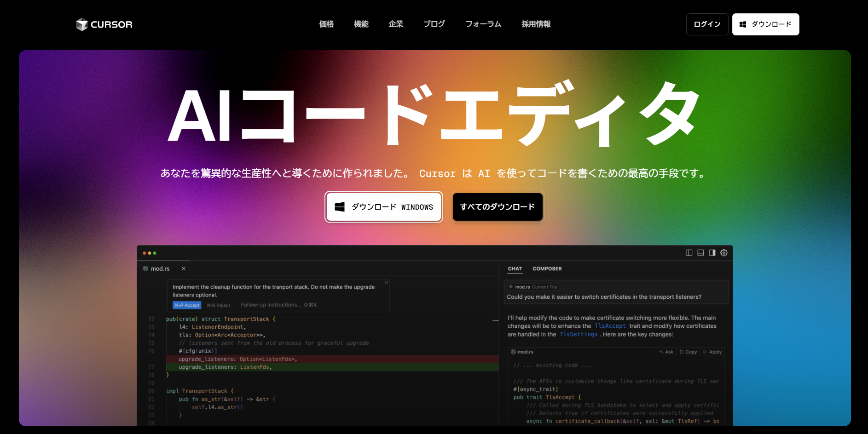This screenshot has width=868, height=434.
Task: Open the 価格 pricing page
Action: (x=326, y=24)
